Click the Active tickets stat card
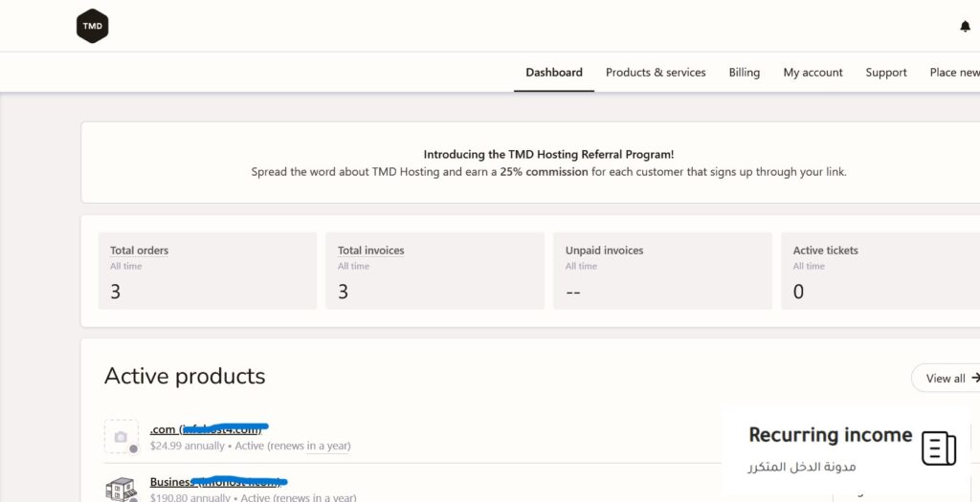980x502 pixels. coord(880,271)
